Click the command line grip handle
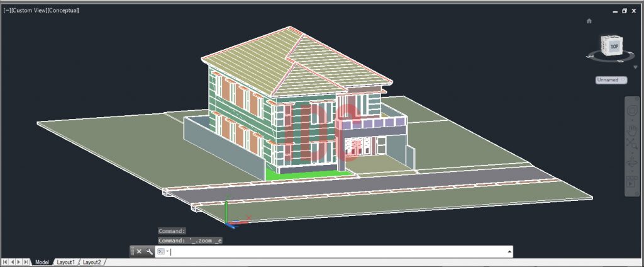 (x=132, y=251)
